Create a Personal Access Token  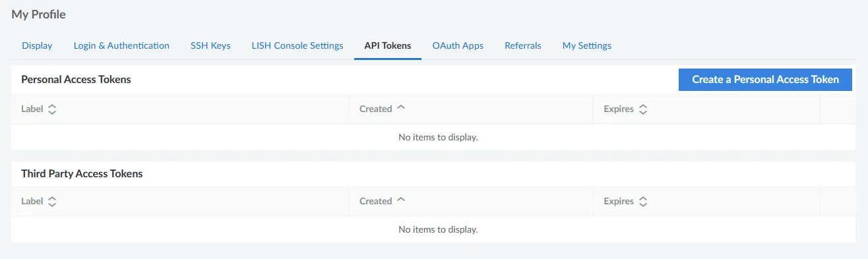[765, 80]
